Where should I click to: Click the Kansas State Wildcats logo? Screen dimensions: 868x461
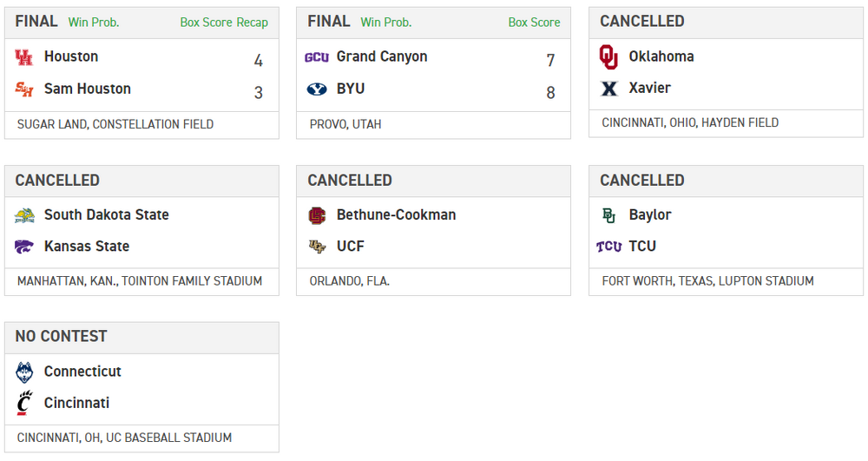pos(24,247)
